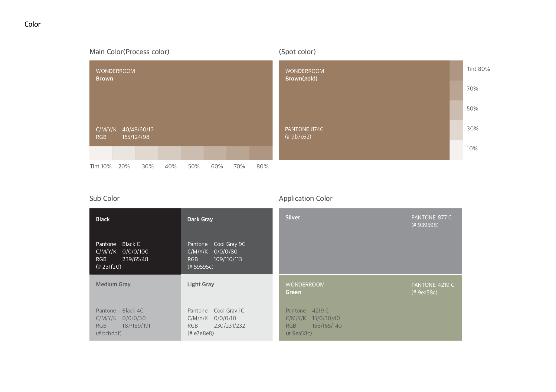556x392 pixels.
Task: Click the '60%' label below main color
Action: (217, 166)
